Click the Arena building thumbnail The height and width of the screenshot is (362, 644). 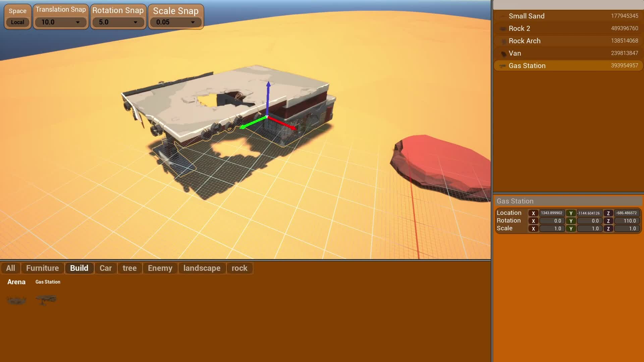16,300
